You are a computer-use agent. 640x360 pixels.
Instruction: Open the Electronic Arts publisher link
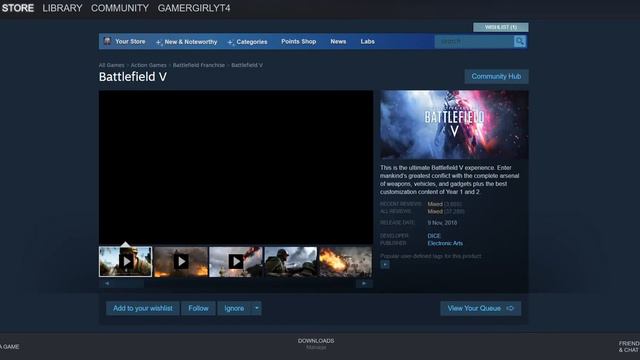pyautogui.click(x=445, y=243)
